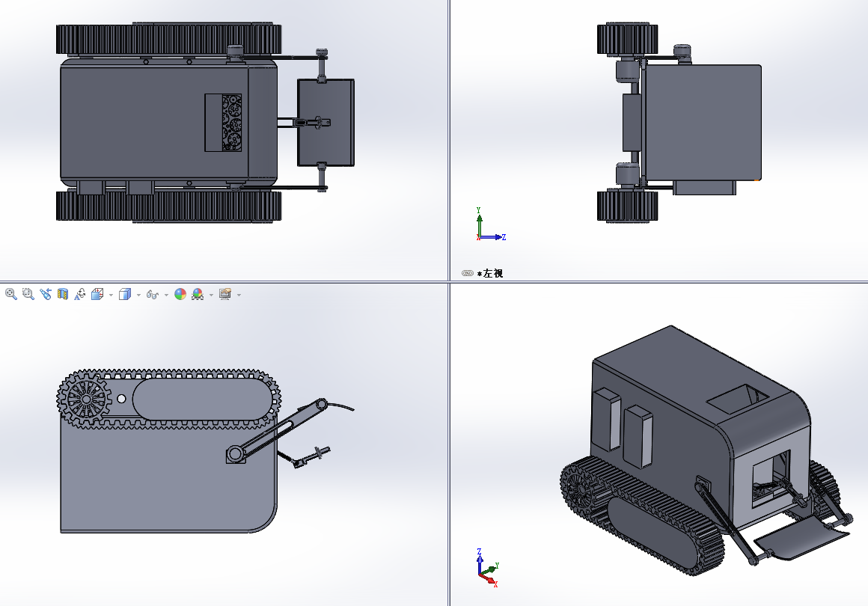
Task: Click the Zoom to Fit icon
Action: [x=11, y=295]
